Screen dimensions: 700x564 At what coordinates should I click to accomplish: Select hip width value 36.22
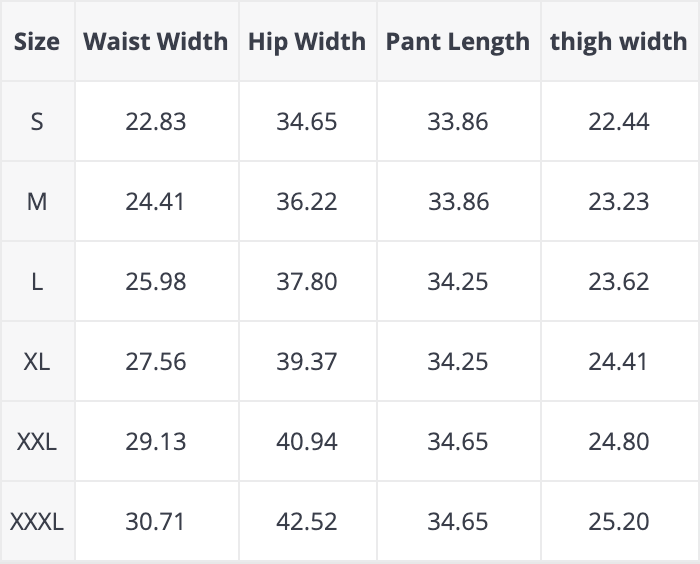tap(307, 202)
